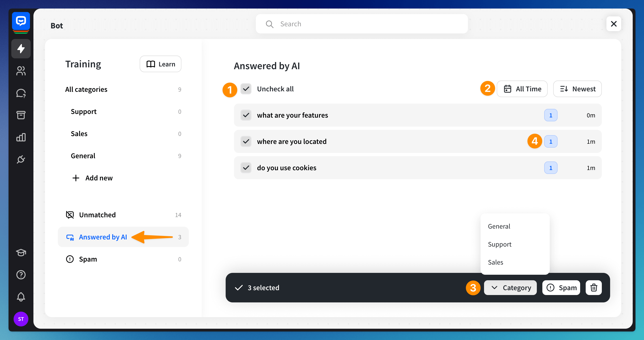This screenshot has width=644, height=340.
Task: Open the bar chart Reports icon
Action: coord(21,137)
